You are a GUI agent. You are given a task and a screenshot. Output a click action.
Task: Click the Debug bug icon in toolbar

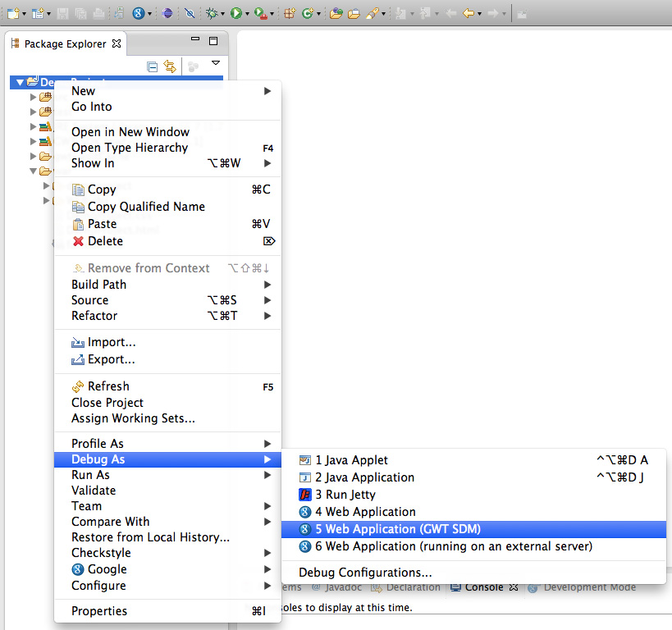(211, 13)
